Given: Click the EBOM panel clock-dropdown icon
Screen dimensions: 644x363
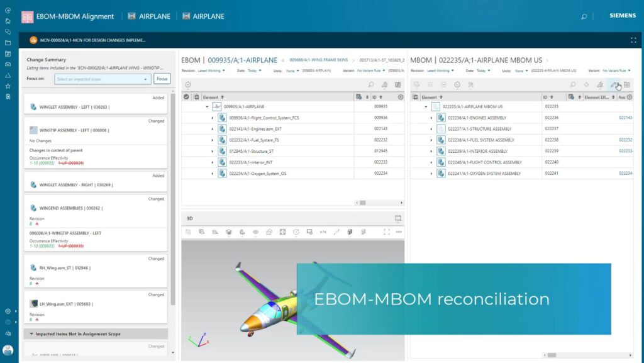Looking at the screenshot, I should coord(187,84).
